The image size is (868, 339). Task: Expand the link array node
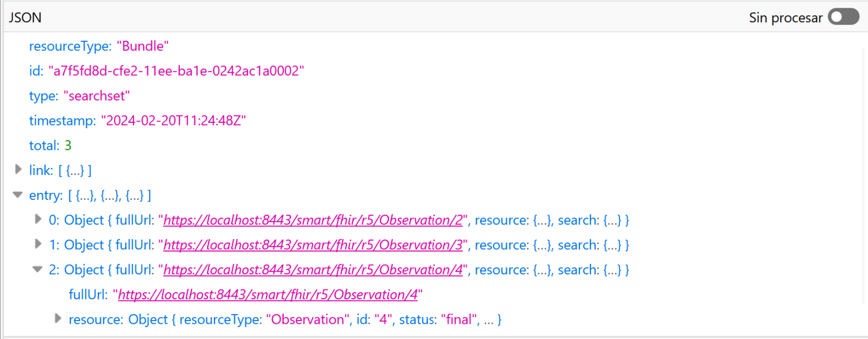[x=18, y=169]
